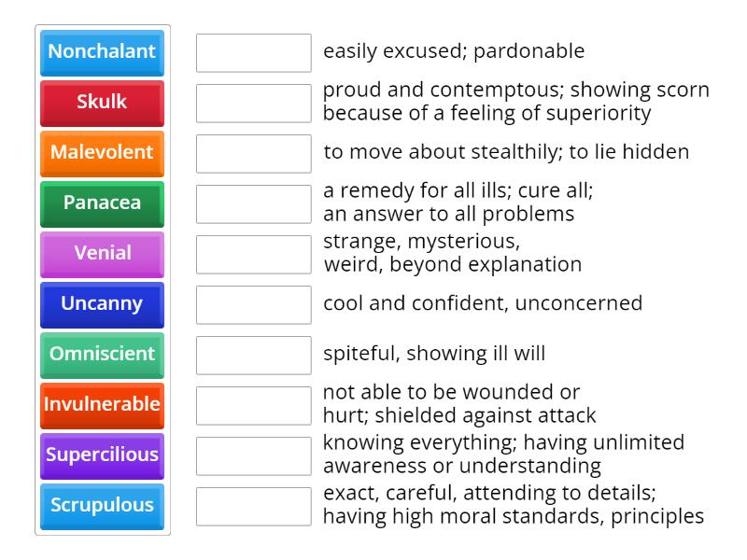
Task: Click the Nonchalant word tile
Action: [x=103, y=51]
